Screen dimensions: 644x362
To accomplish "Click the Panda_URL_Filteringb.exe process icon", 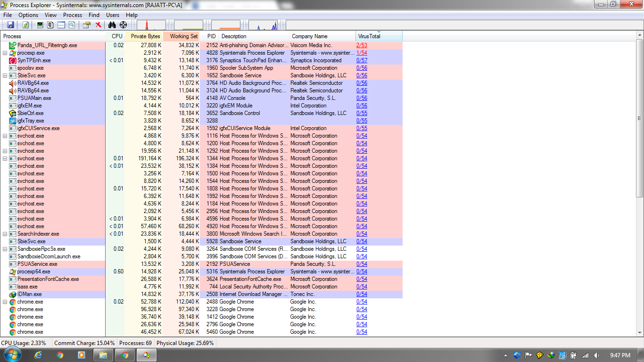I will tap(13, 45).
